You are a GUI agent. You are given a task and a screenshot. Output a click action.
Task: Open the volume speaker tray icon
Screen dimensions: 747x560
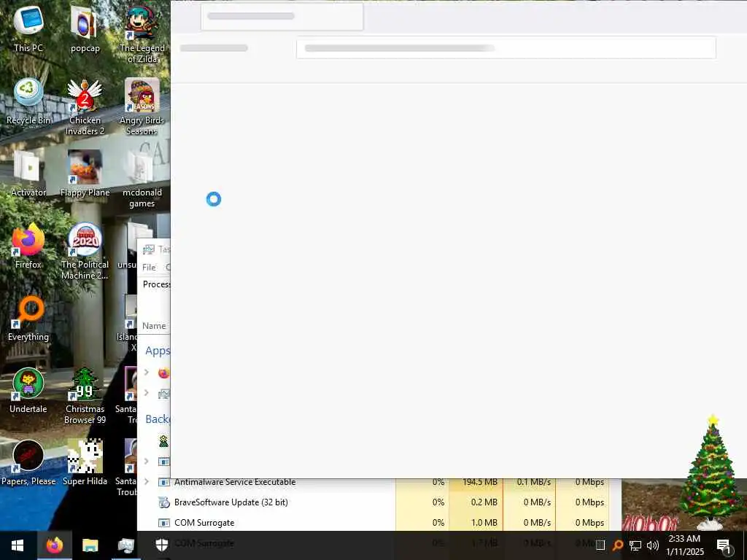[653, 545]
